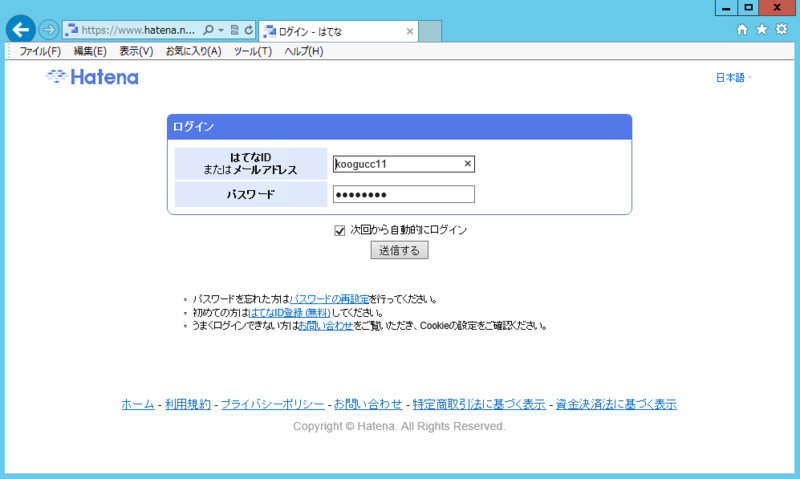800x479 pixels.
Task: Open the 表示(V) menu
Action: tap(136, 51)
